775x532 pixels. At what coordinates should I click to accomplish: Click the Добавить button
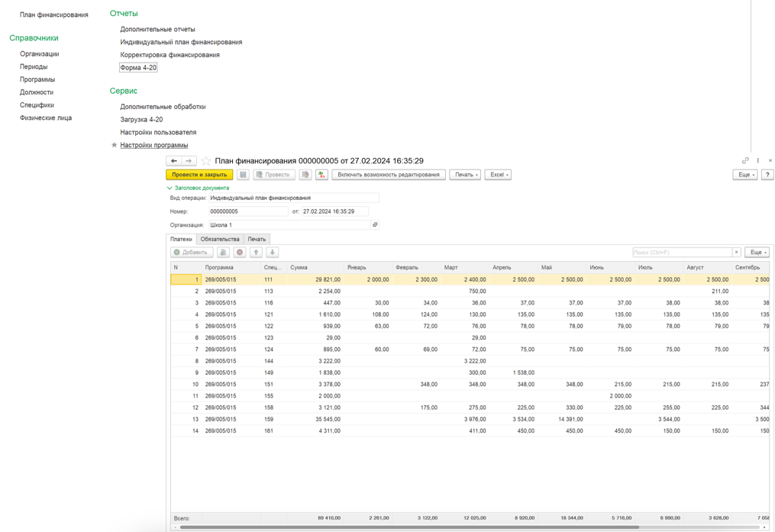pos(192,253)
